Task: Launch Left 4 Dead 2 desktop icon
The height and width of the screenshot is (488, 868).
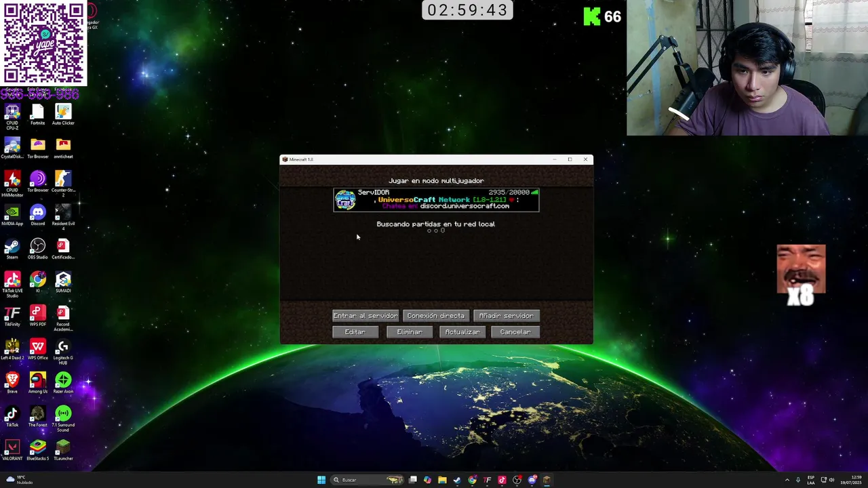Action: tap(12, 350)
